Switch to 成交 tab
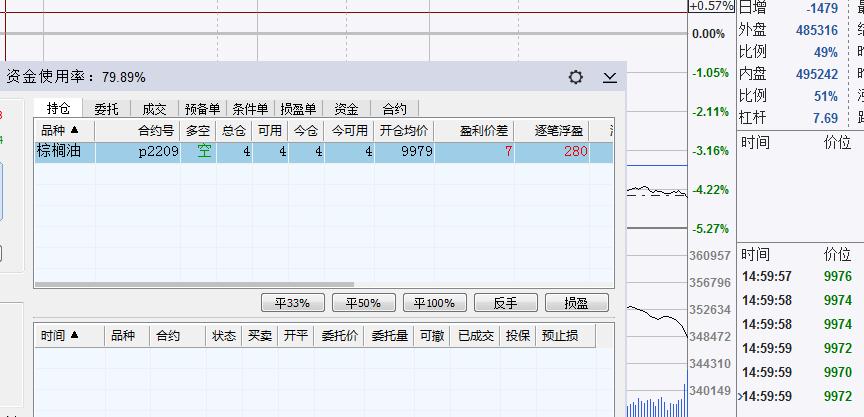864x417 pixels. click(154, 109)
